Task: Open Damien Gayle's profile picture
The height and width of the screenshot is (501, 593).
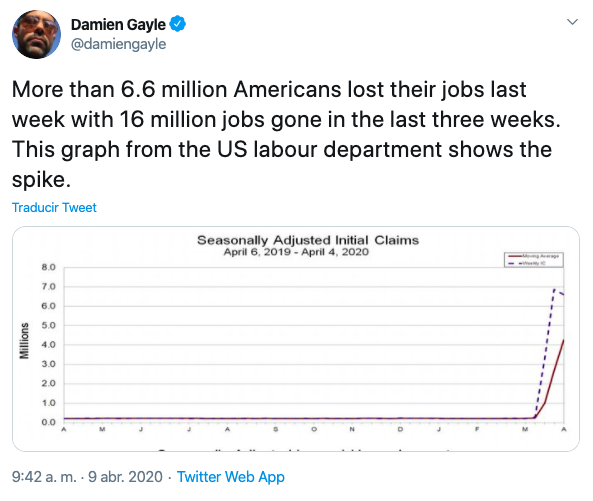Action: pos(36,34)
